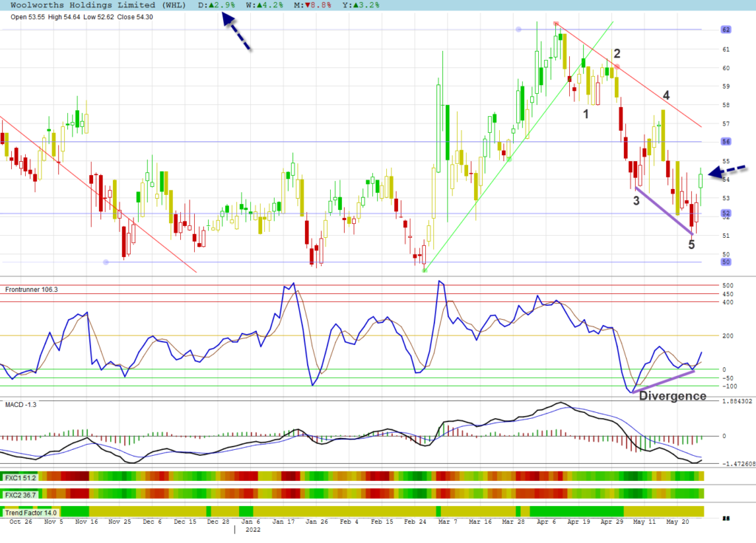Click the Nov 25 date label
Screen dimensions: 756x543
pos(120,522)
